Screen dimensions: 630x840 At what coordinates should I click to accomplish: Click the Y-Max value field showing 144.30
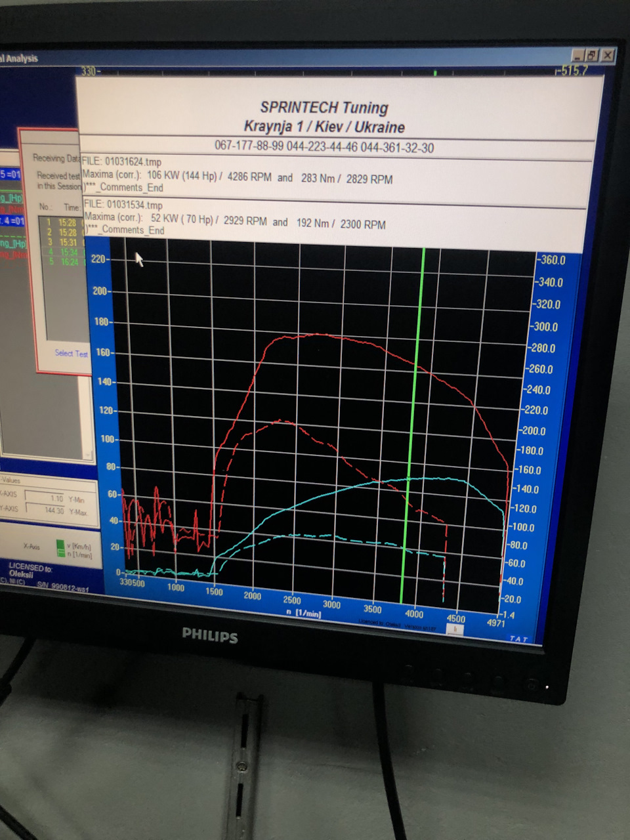[x=45, y=510]
